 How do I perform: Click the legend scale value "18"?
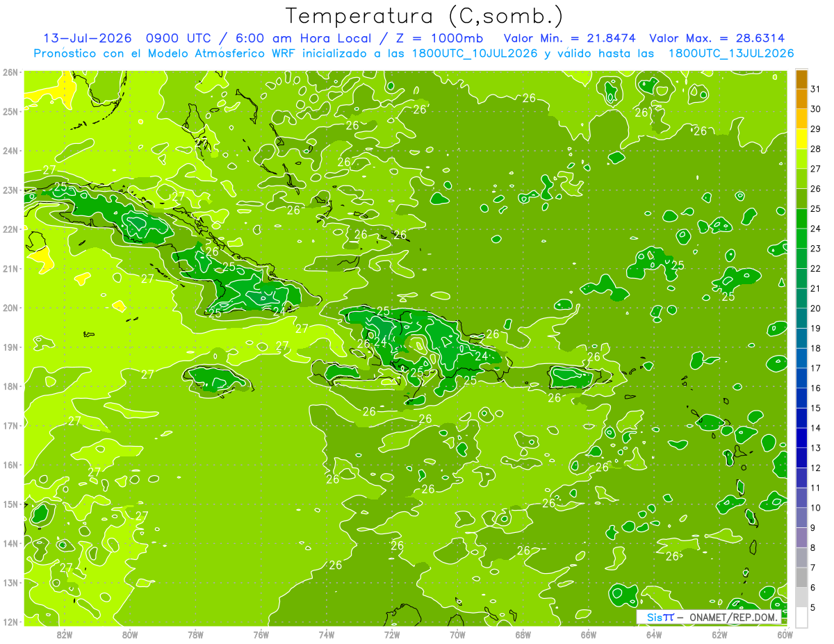tap(815, 348)
